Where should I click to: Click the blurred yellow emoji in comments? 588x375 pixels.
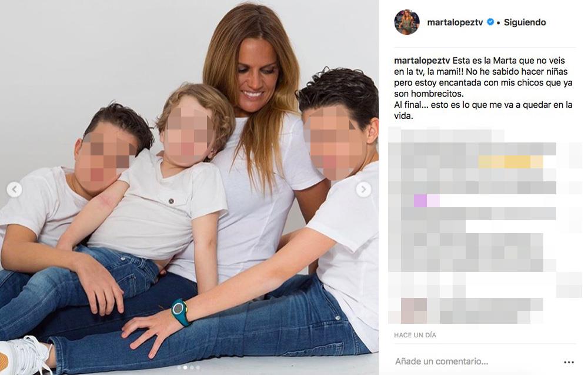(511, 162)
